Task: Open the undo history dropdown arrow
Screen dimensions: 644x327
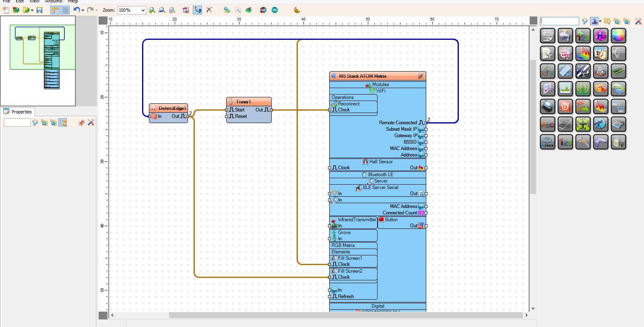Action: (x=83, y=10)
